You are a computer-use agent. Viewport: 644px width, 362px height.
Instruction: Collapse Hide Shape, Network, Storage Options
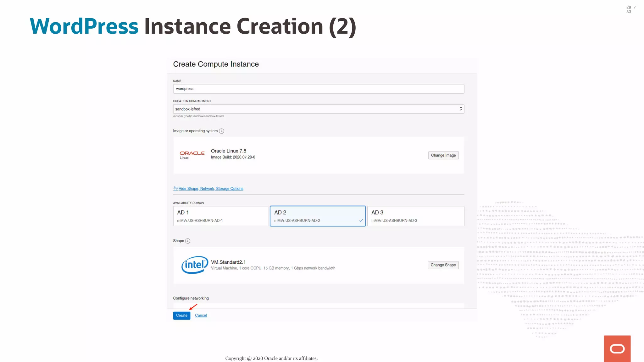[211, 189]
